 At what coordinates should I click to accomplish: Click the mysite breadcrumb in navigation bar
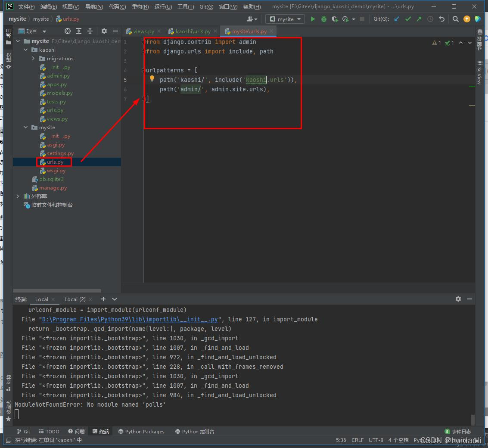tap(17, 19)
